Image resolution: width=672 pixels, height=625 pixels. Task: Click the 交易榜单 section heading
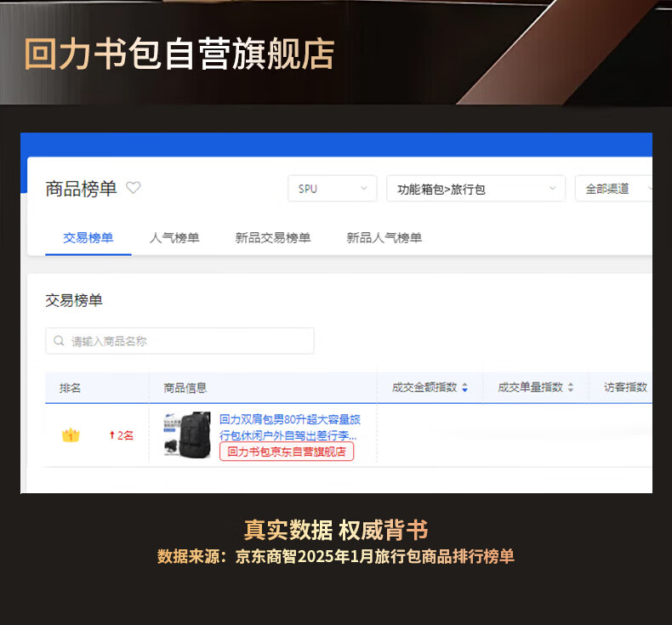(x=74, y=300)
